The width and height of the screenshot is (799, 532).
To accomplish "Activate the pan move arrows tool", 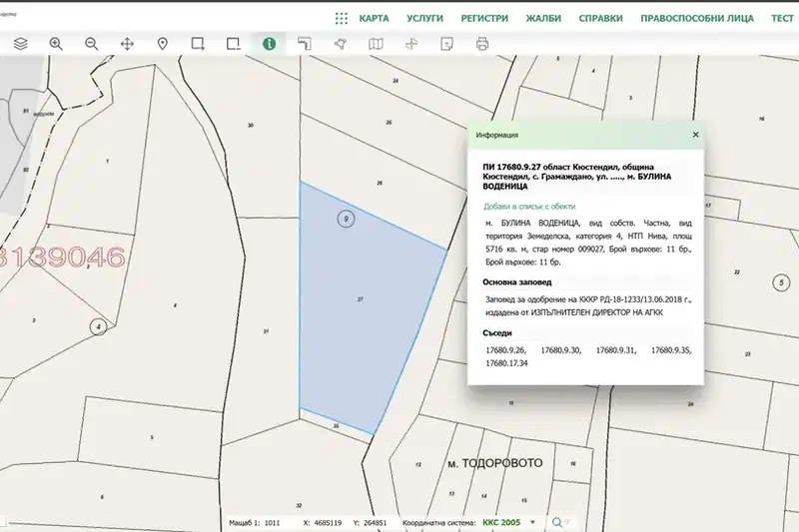I will point(127,44).
